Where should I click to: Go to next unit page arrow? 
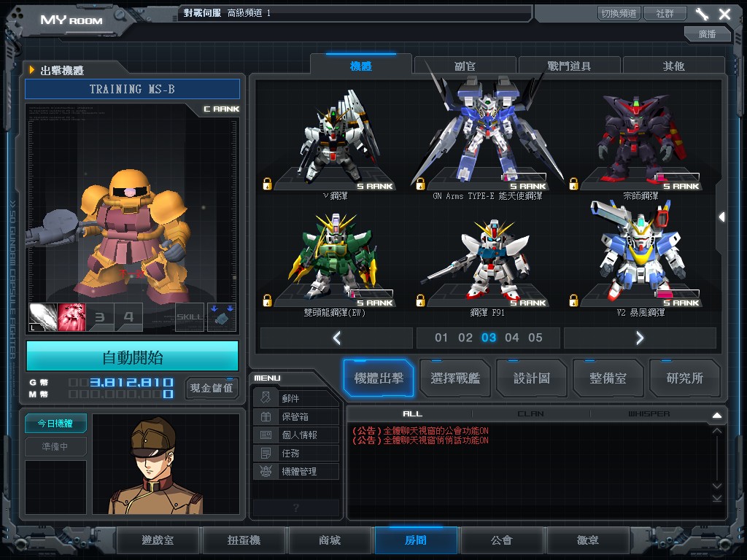point(640,338)
